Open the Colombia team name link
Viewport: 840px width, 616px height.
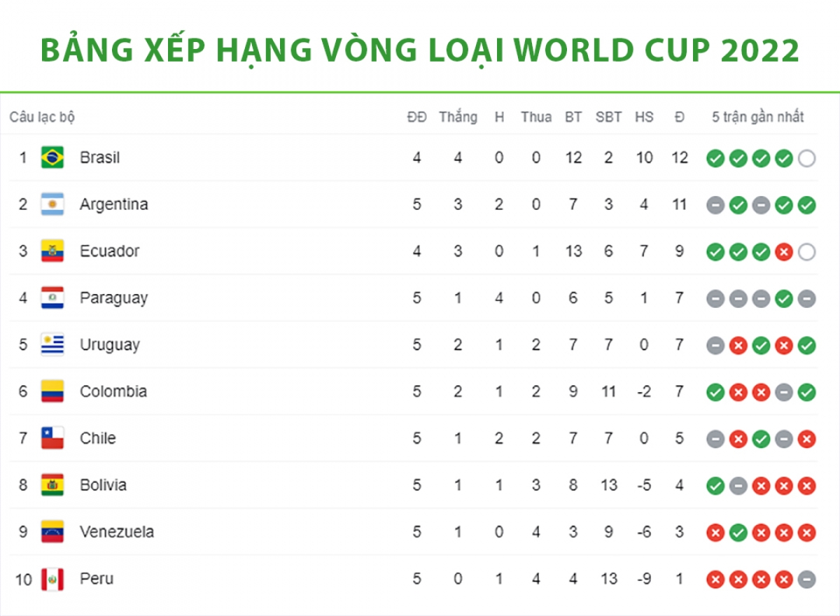pyautogui.click(x=113, y=391)
